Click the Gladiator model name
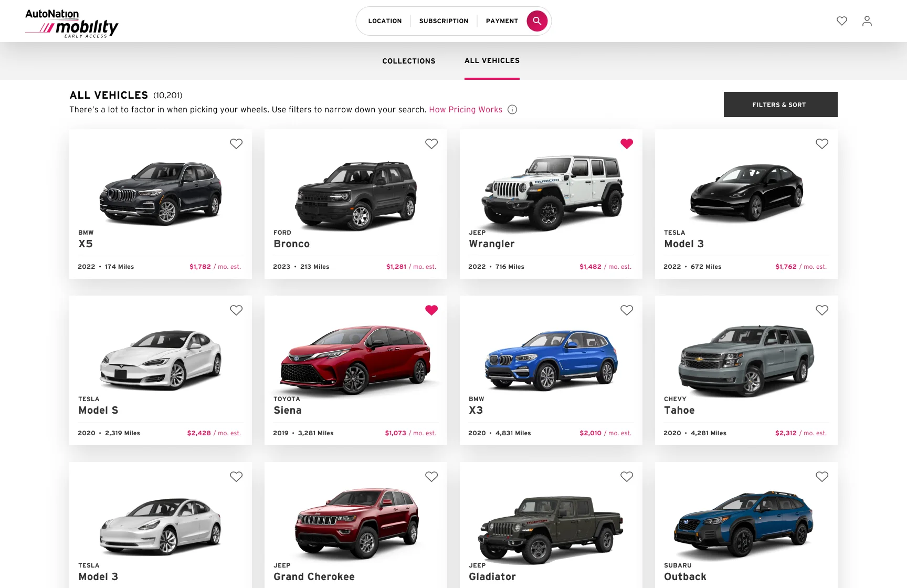Screen dimensions: 907x588 pos(492,577)
